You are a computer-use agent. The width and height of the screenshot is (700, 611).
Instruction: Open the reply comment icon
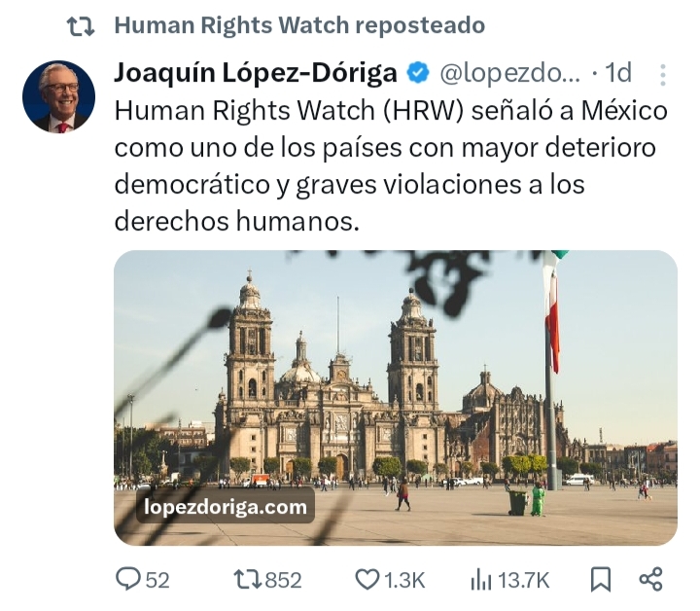[x=127, y=579]
